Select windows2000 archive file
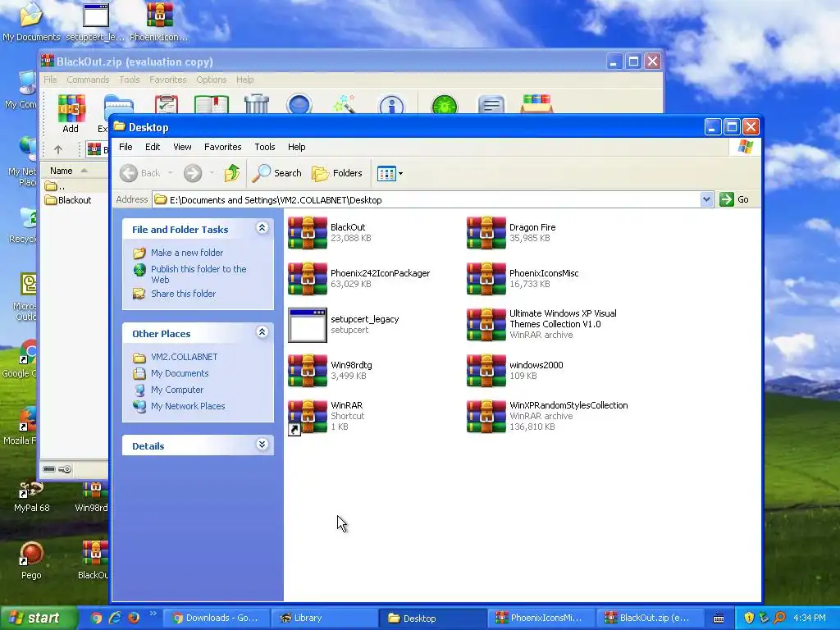The height and width of the screenshot is (630, 840). tap(486, 371)
